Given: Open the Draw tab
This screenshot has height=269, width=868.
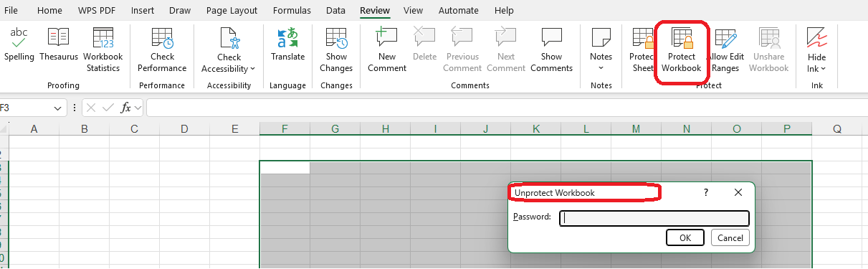Looking at the screenshot, I should point(180,11).
